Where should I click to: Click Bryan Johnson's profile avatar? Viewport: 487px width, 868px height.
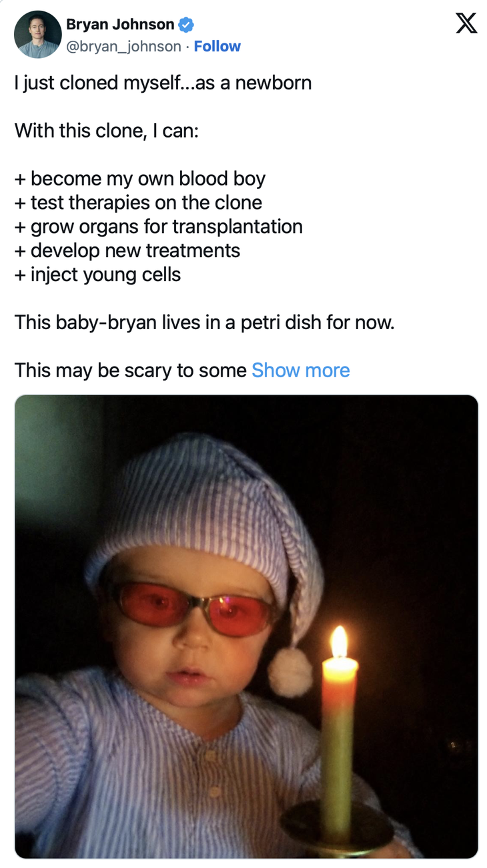coord(37,34)
